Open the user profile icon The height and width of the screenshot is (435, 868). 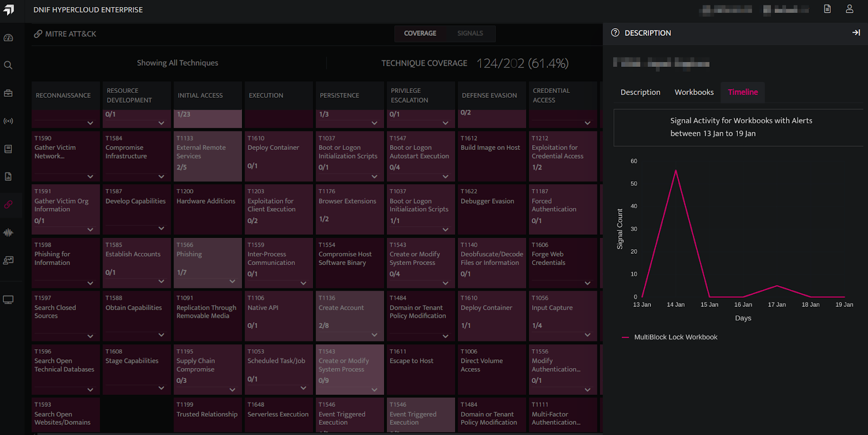(x=850, y=9)
